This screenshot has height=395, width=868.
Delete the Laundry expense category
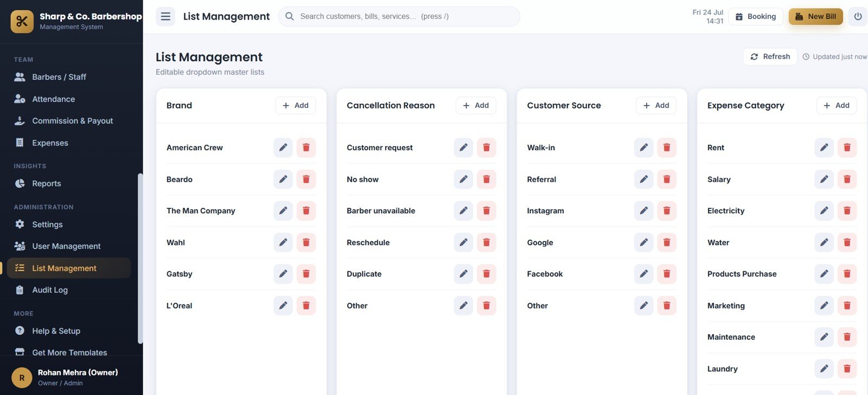[847, 369]
